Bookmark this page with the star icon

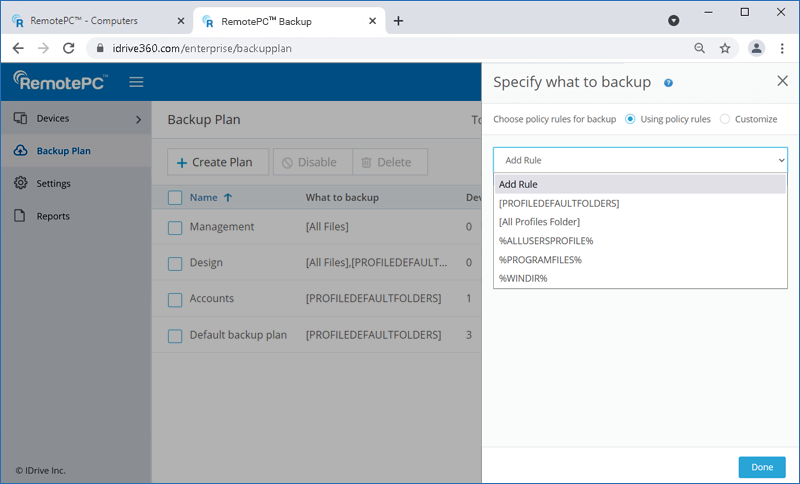click(725, 48)
